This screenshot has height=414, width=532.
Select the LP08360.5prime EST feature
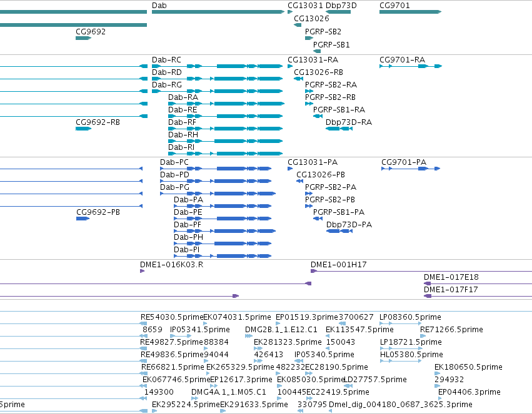click(401, 323)
